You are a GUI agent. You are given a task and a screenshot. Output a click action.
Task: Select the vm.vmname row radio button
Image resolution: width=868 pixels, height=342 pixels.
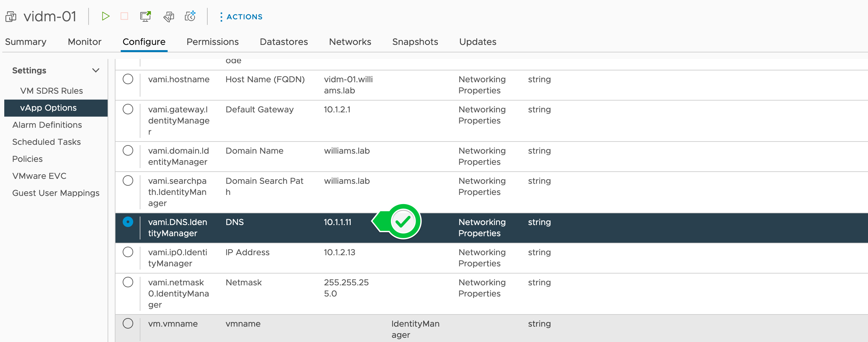pos(128,324)
